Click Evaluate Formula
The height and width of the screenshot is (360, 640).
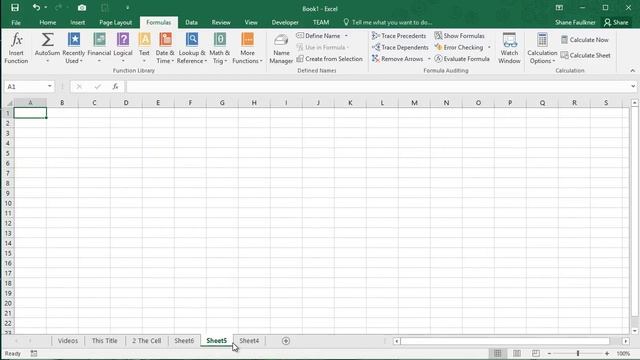(462, 59)
